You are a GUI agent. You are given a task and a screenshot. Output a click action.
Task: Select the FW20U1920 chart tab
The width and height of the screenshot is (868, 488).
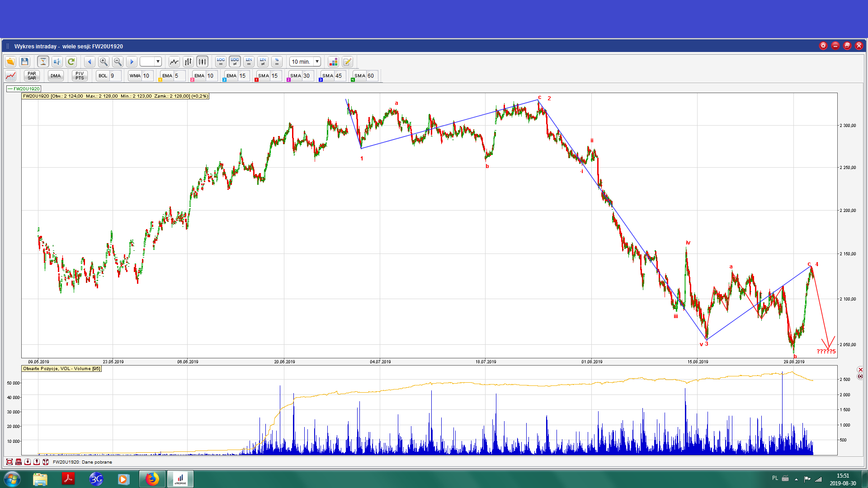click(x=24, y=89)
